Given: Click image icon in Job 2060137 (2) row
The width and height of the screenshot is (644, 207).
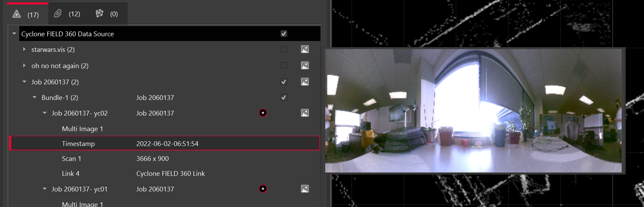Looking at the screenshot, I should (x=304, y=82).
